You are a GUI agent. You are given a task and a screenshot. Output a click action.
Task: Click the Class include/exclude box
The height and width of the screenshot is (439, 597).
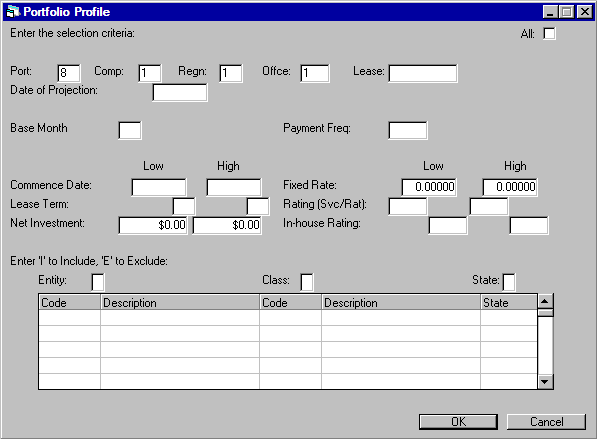click(x=307, y=283)
